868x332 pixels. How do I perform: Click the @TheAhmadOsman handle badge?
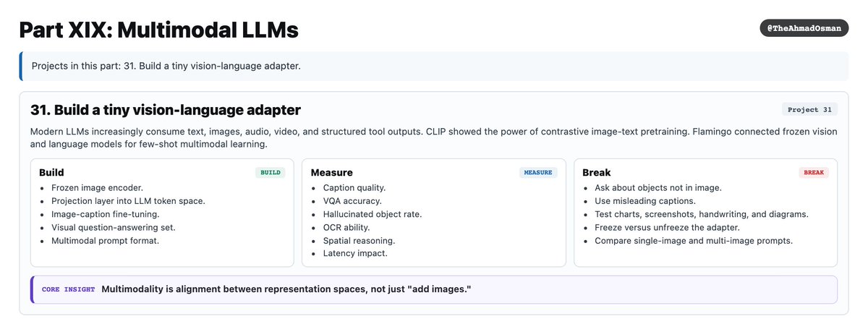(x=804, y=28)
